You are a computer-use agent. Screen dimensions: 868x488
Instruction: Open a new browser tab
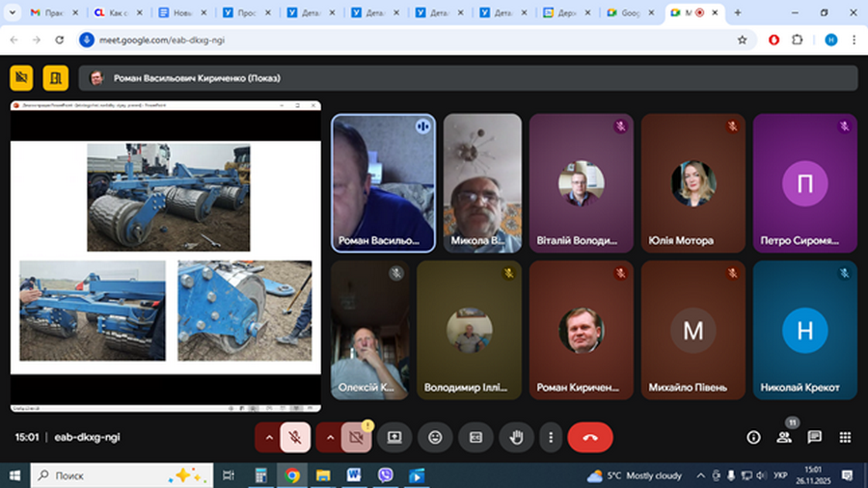pos(738,14)
